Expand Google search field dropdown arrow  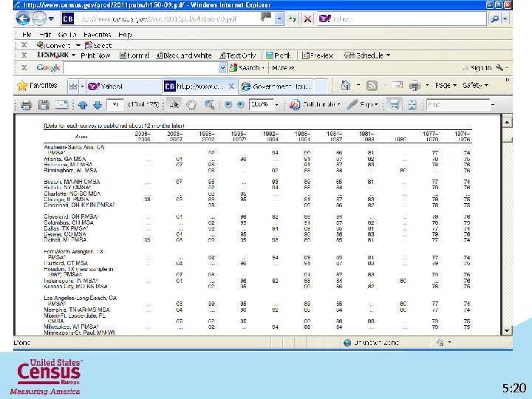[x=222, y=68]
